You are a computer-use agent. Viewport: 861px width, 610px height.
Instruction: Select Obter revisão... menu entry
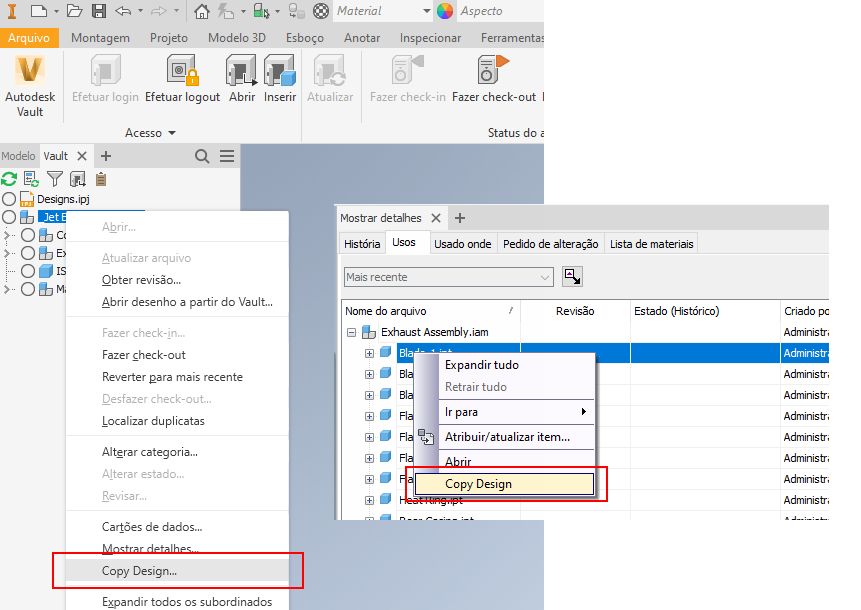(177, 280)
